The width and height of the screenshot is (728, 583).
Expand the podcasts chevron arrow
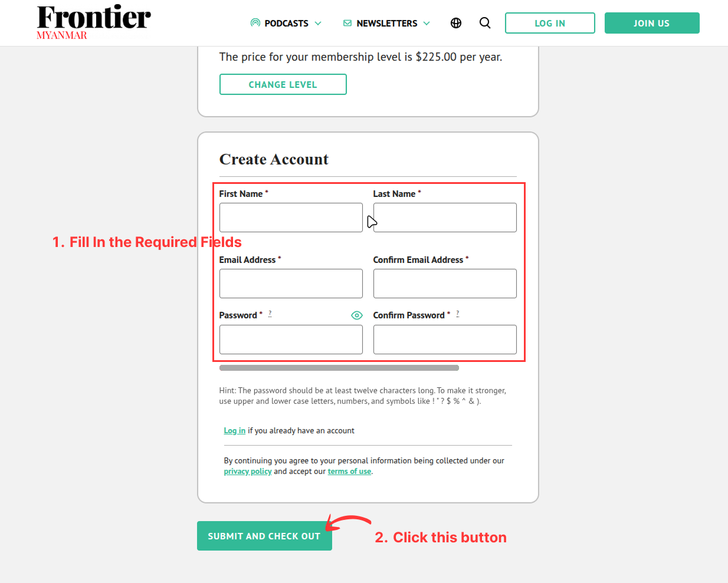click(318, 23)
